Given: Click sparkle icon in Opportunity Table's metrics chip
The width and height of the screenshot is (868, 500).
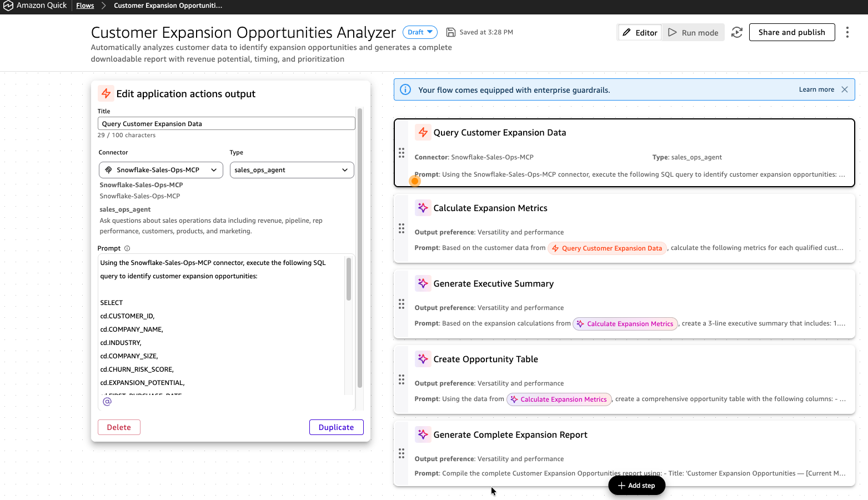Looking at the screenshot, I should (x=514, y=399).
